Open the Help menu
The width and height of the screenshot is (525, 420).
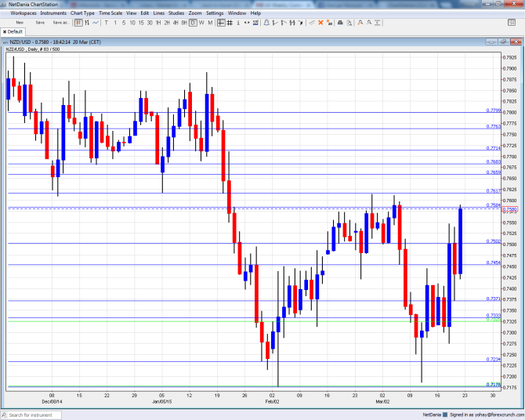point(255,13)
